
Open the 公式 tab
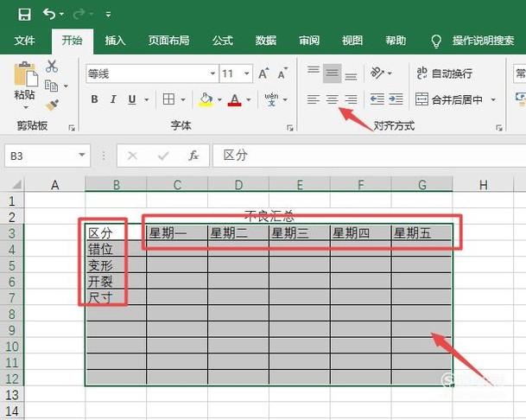[x=223, y=41]
